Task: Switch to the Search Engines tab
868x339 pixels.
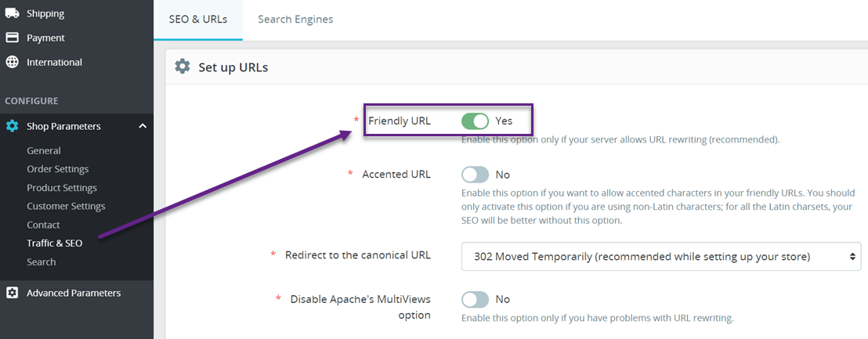Action: [x=295, y=20]
